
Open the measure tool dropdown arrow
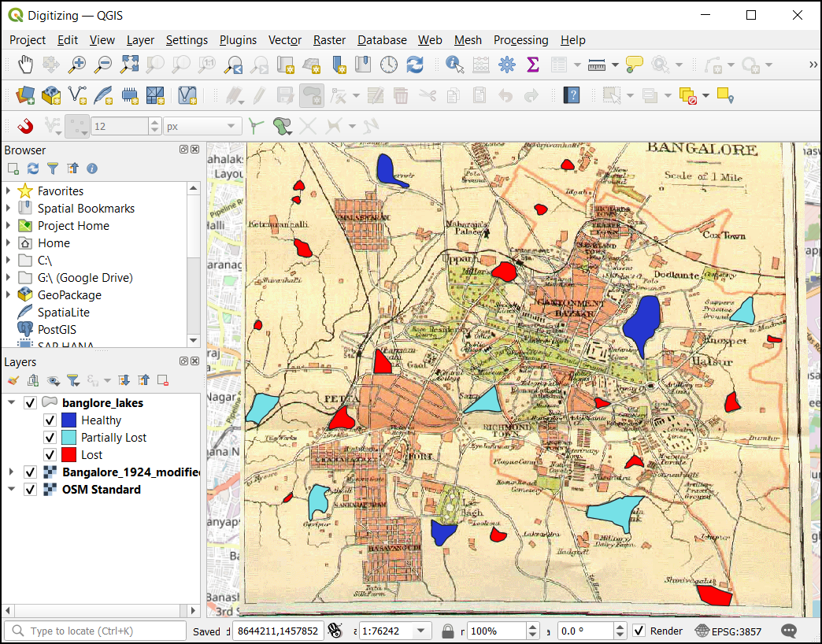tap(615, 65)
